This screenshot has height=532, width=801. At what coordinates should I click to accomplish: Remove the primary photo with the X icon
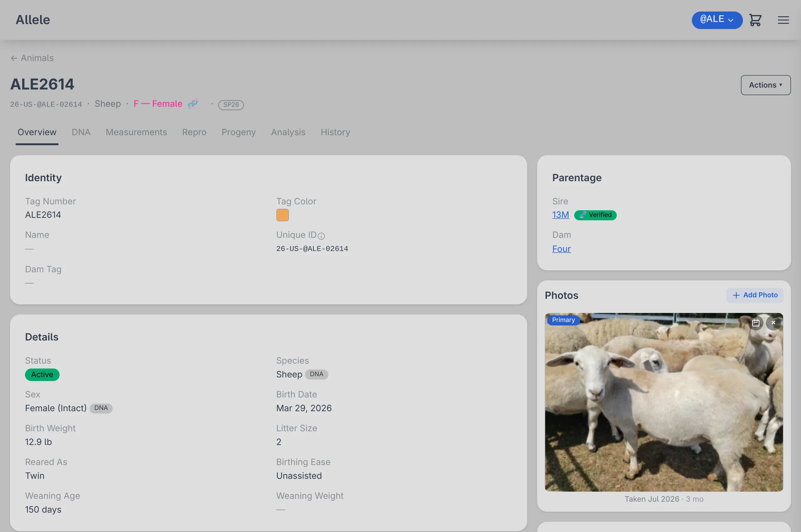(x=773, y=323)
